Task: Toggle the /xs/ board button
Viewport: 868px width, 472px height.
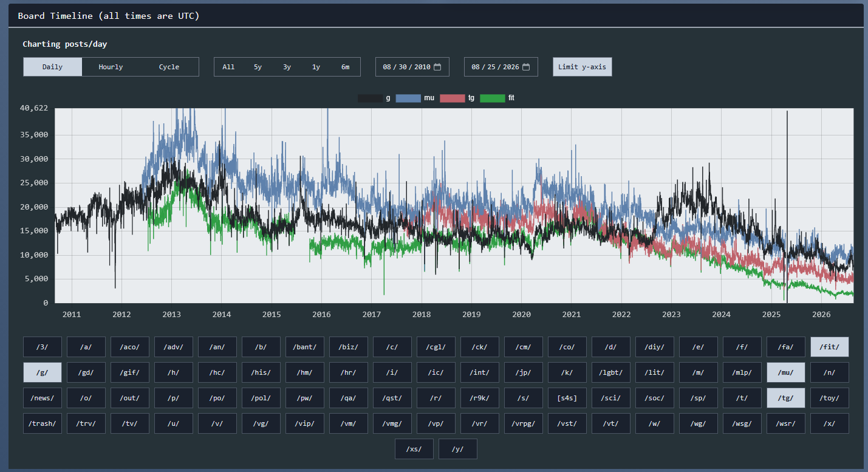Action: click(x=414, y=449)
